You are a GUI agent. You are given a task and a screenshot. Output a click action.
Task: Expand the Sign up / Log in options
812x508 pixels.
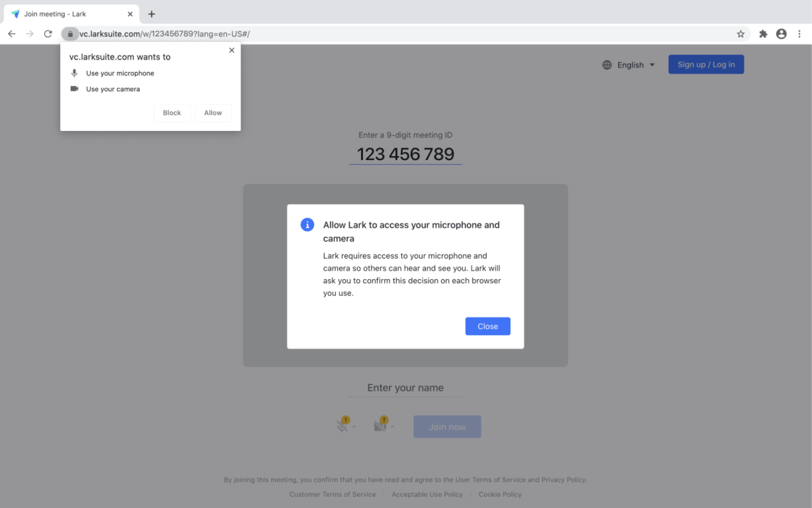(706, 64)
